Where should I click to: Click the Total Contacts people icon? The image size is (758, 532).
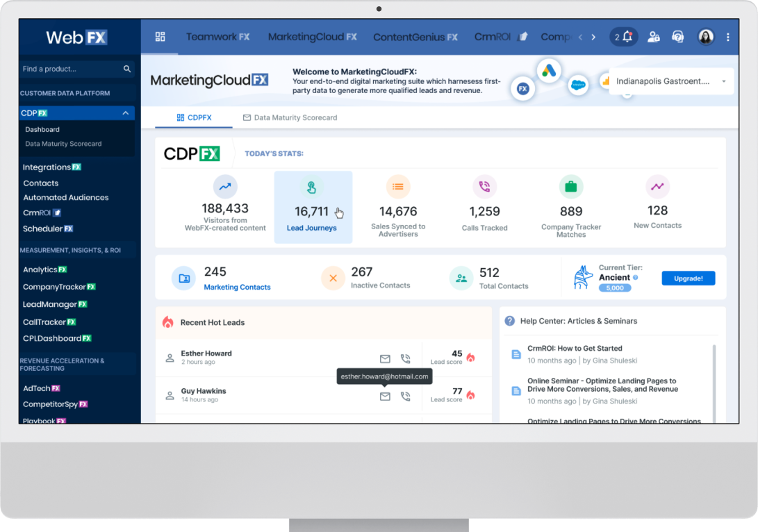(x=461, y=279)
